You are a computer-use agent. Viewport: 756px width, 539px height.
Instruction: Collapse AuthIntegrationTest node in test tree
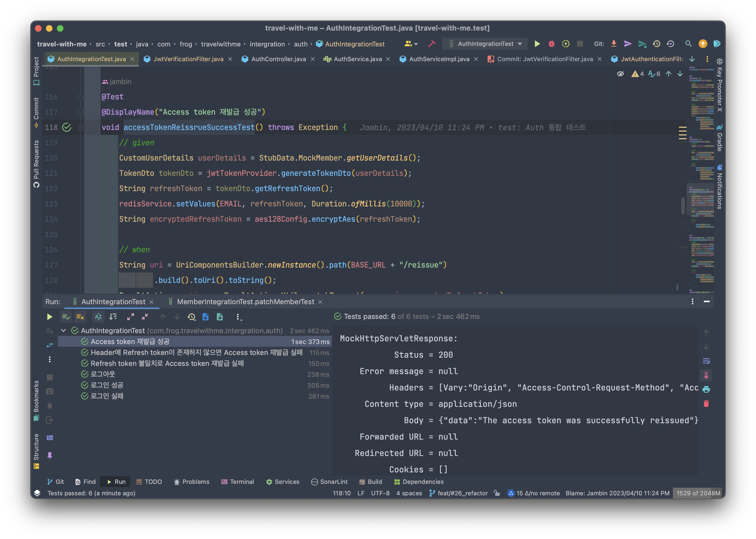point(63,331)
